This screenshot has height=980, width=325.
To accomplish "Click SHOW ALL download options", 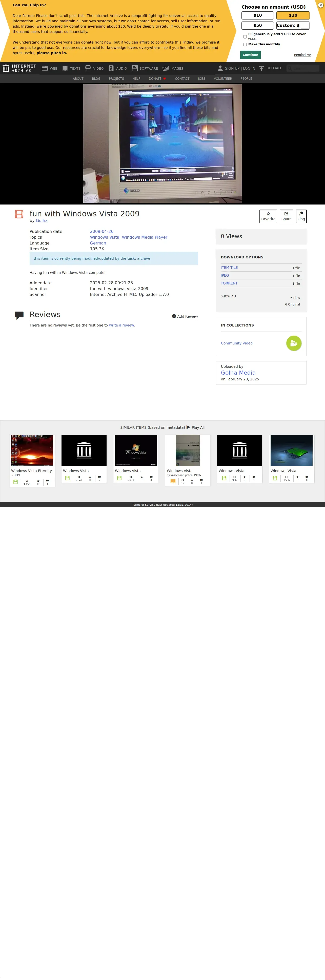I will click(x=228, y=296).
